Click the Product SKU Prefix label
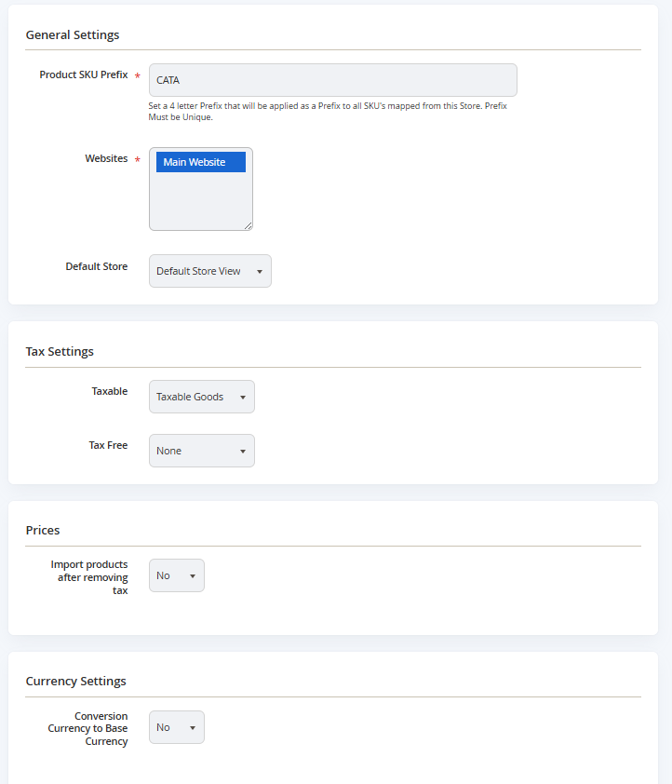Viewport: 672px width, 784px height. [84, 74]
